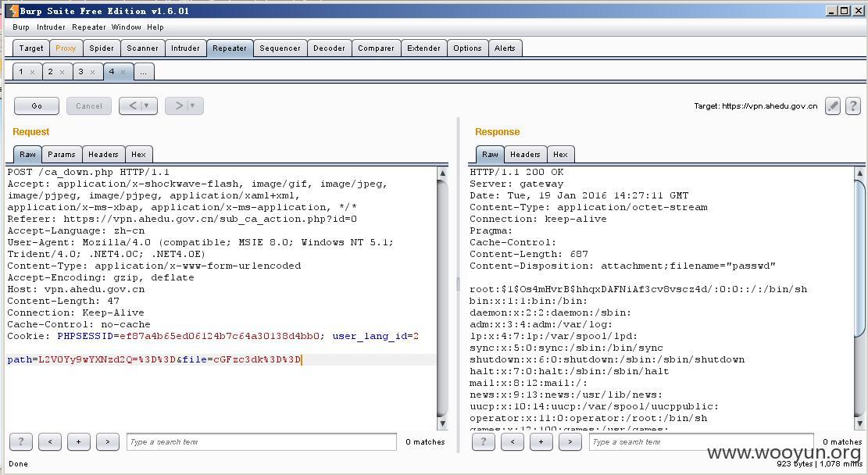Switch to the Target tab
868x475 pixels.
coord(31,48)
